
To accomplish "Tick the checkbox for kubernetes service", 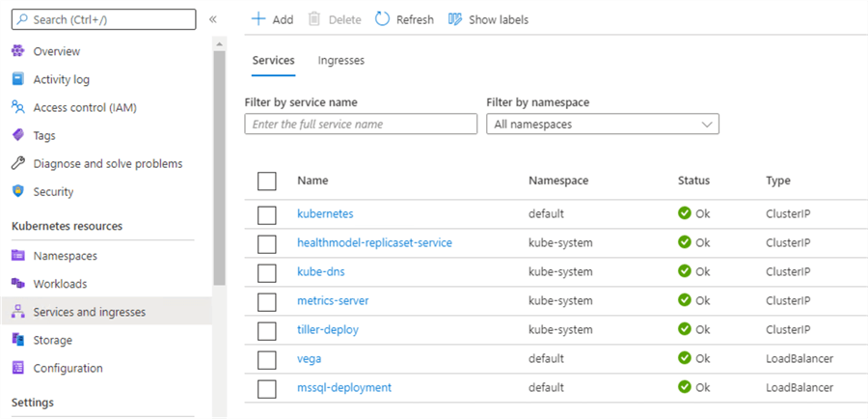I will tap(267, 214).
